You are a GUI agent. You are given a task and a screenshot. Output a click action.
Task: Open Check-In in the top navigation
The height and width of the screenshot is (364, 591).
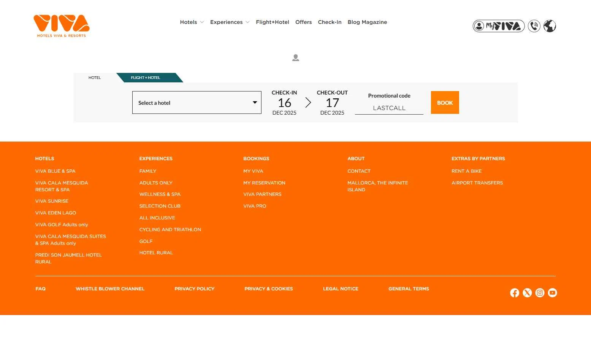tap(330, 22)
